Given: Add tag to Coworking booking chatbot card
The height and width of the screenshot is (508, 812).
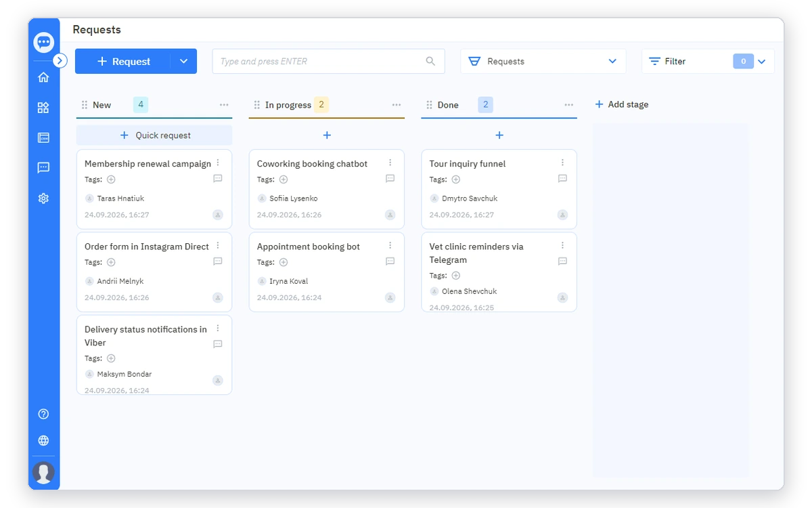Looking at the screenshot, I should pyautogui.click(x=284, y=179).
